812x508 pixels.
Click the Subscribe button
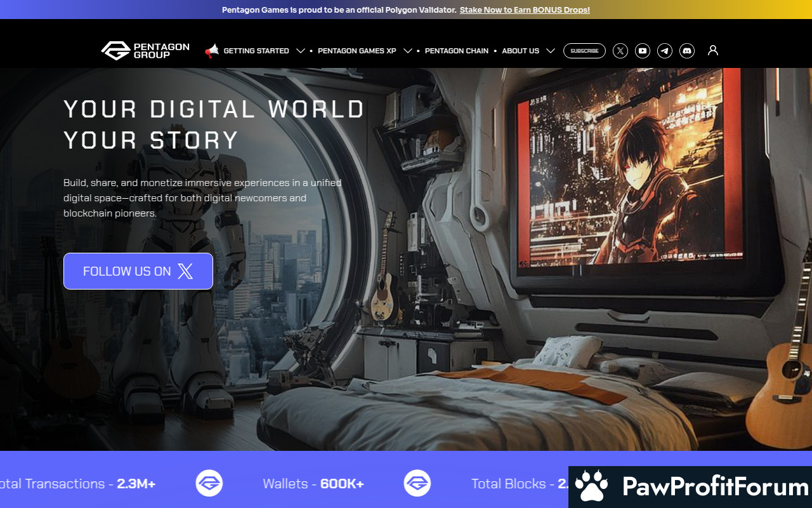click(x=584, y=51)
